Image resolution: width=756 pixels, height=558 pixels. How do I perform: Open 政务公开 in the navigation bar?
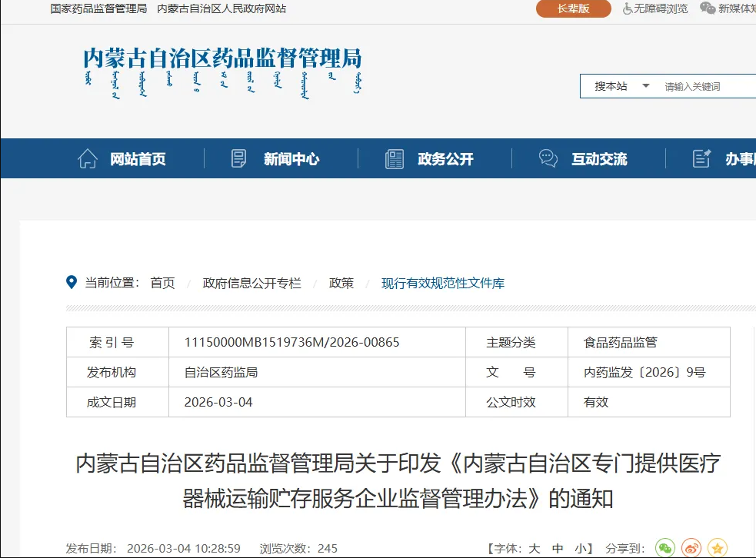445,159
